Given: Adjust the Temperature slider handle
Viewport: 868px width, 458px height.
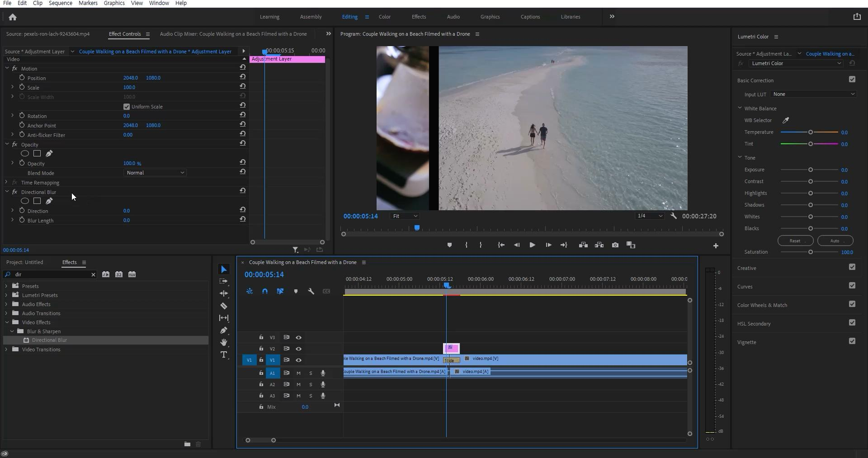Looking at the screenshot, I should pyautogui.click(x=811, y=132).
